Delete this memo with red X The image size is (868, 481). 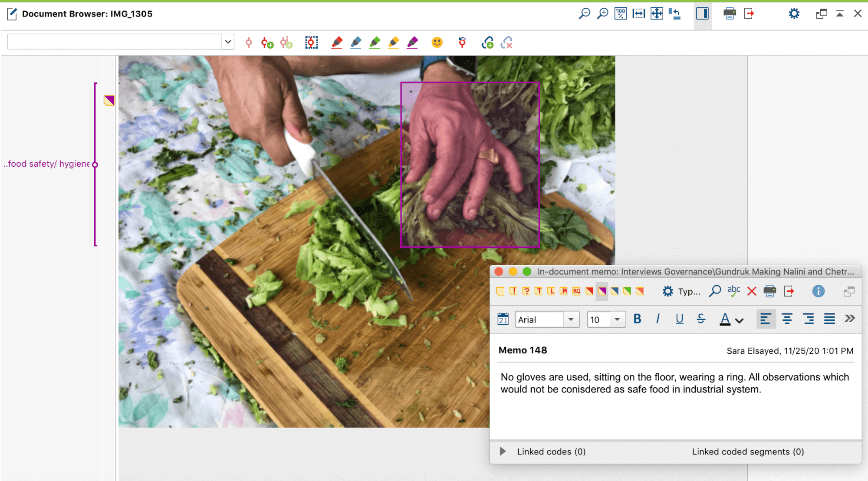coord(752,291)
